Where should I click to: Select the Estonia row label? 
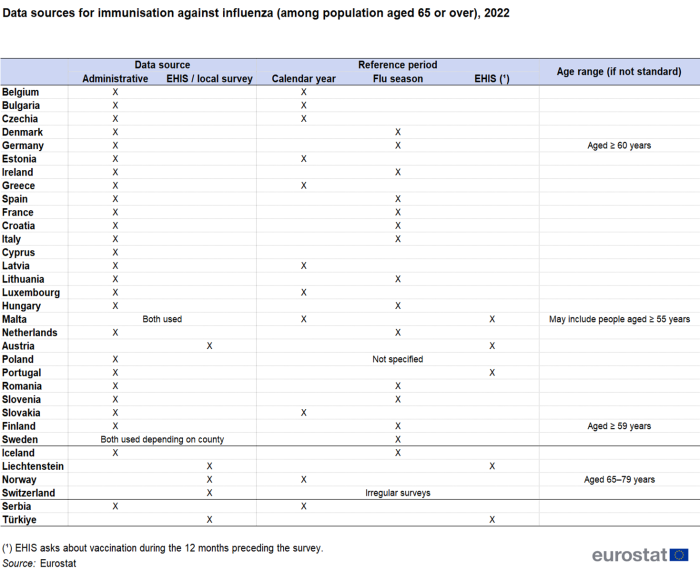click(x=19, y=159)
